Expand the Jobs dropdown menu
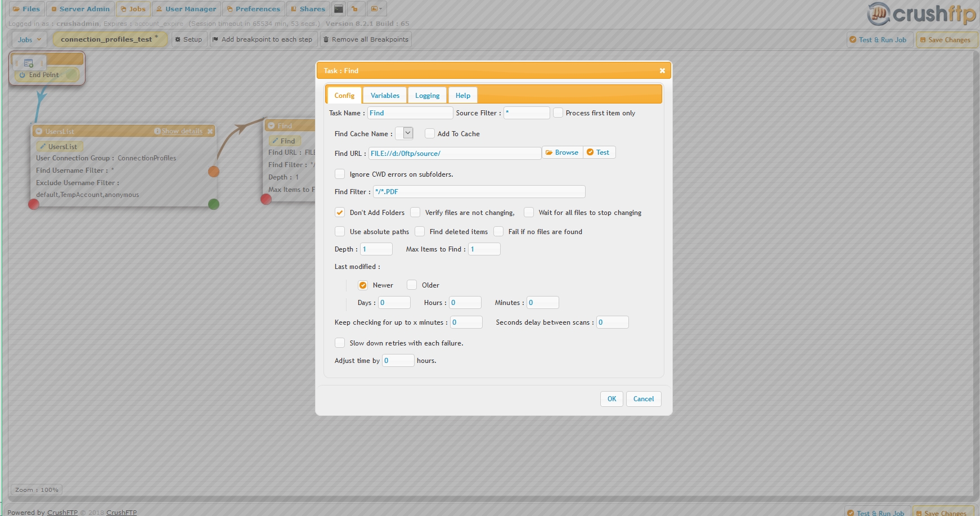This screenshot has height=516, width=980. [29, 40]
